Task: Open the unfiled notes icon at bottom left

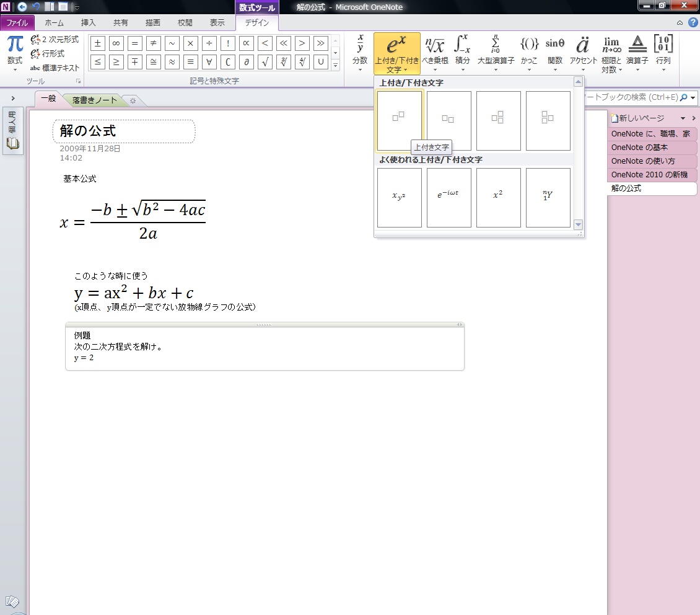Action: (x=12, y=601)
